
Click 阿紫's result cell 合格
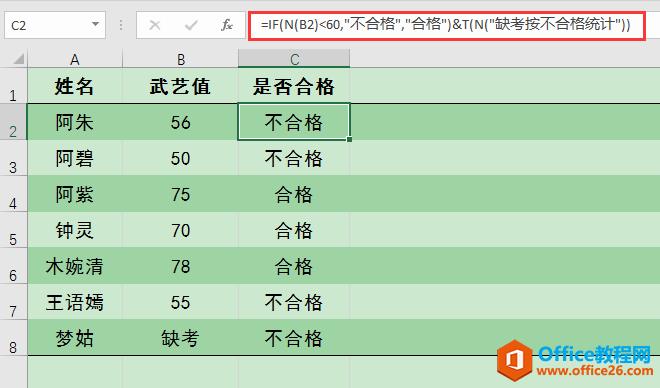(294, 194)
